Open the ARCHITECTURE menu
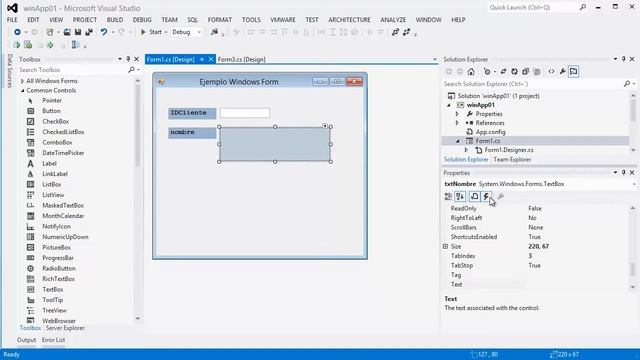This screenshot has height=360, width=640. tap(349, 20)
